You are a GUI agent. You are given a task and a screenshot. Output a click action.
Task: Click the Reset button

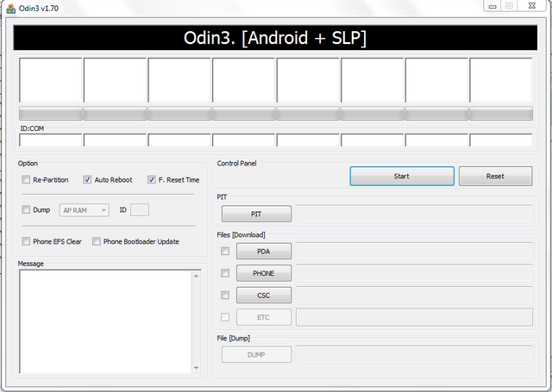(x=495, y=176)
